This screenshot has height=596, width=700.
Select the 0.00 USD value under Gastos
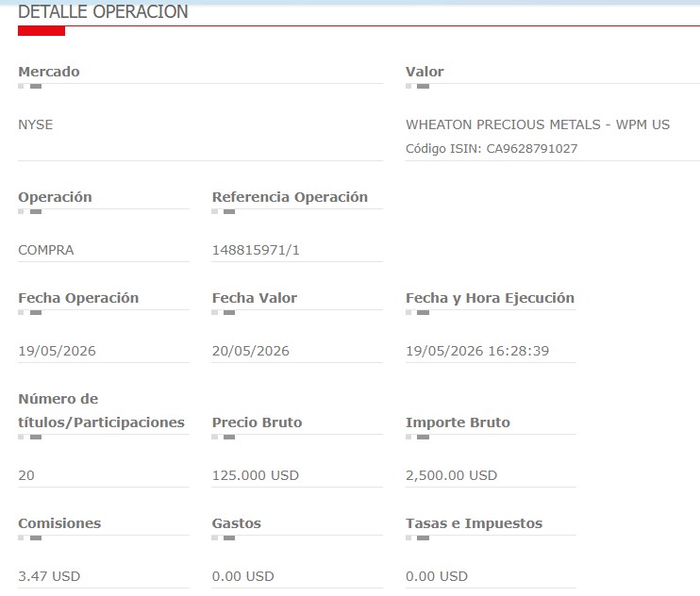tap(242, 576)
